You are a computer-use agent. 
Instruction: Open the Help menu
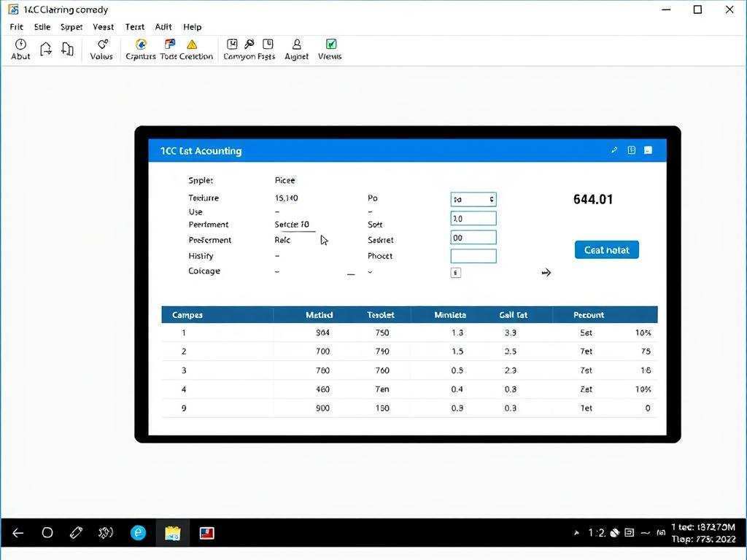click(193, 27)
